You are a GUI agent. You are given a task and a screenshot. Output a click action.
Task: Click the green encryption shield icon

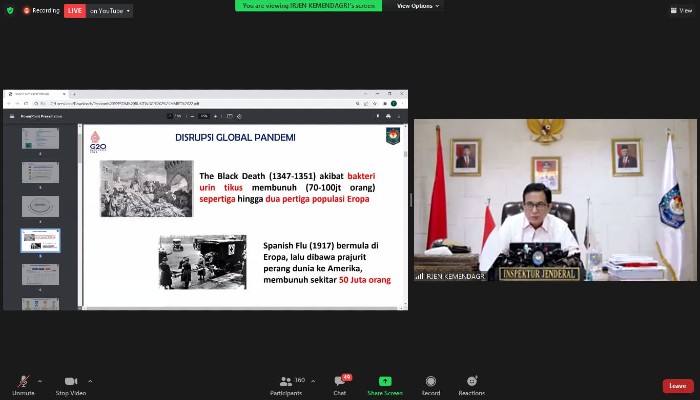10,10
